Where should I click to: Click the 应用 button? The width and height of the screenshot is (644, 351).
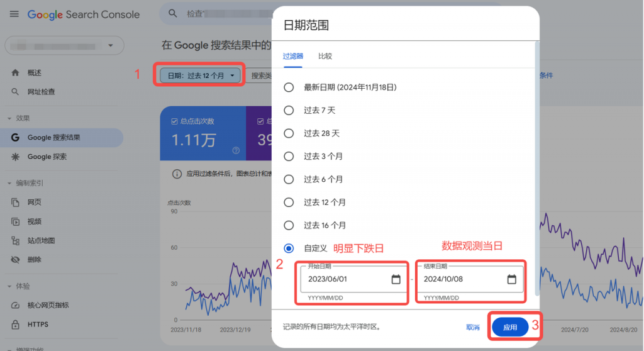pos(510,327)
